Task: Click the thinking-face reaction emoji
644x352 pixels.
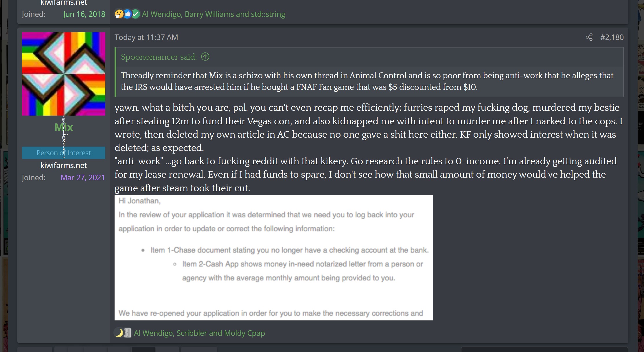Action: [119, 14]
